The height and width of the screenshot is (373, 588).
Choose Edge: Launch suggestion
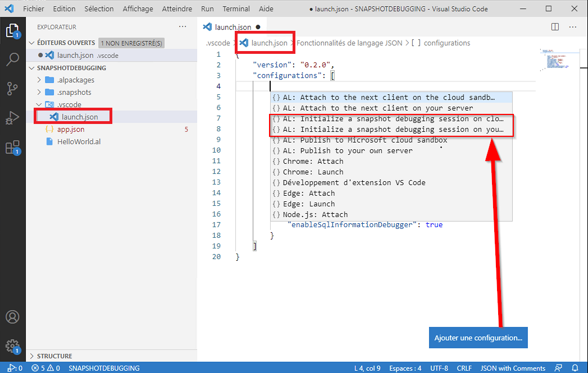pos(391,204)
